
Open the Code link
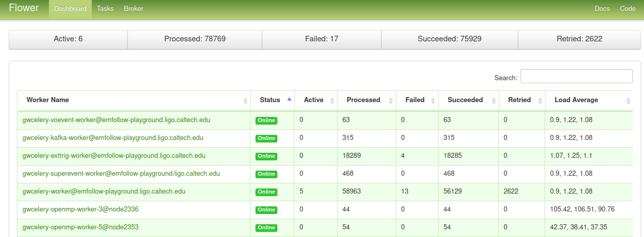[x=628, y=9]
